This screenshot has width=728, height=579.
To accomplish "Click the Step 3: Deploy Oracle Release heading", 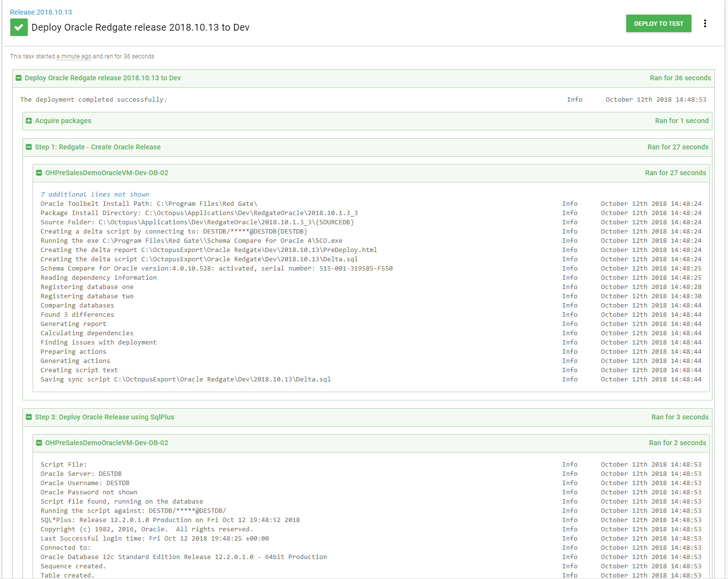I will (104, 417).
